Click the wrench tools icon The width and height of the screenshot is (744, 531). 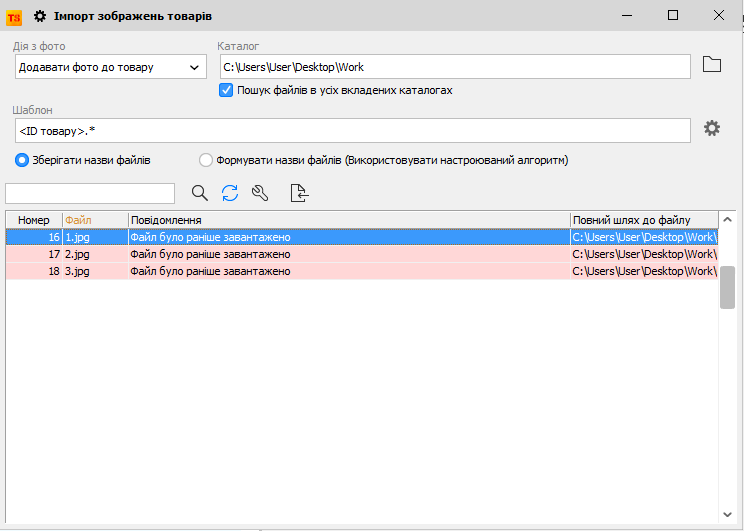[260, 193]
